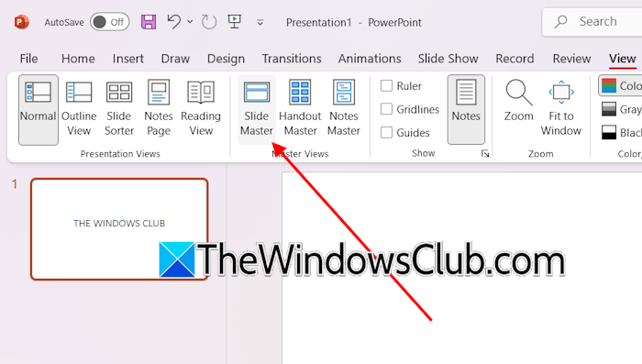Switch to the Home tab

[x=78, y=59]
